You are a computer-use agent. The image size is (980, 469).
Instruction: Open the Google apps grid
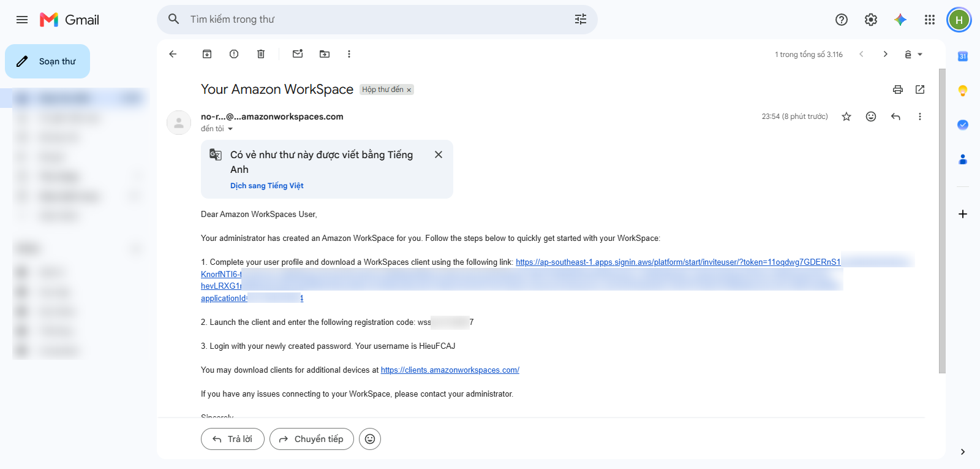930,20
